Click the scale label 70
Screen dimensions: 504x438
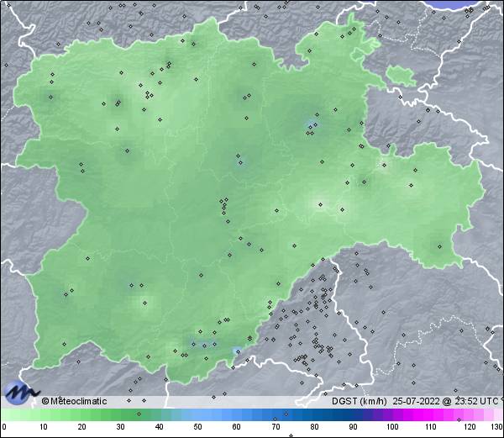click(276, 427)
